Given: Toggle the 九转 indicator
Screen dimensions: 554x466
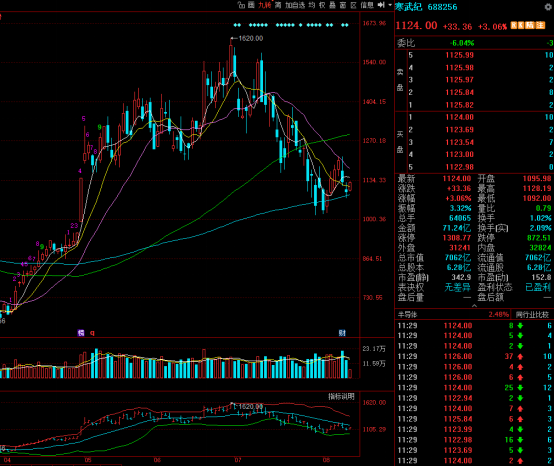Looking at the screenshot, I should click(265, 5).
